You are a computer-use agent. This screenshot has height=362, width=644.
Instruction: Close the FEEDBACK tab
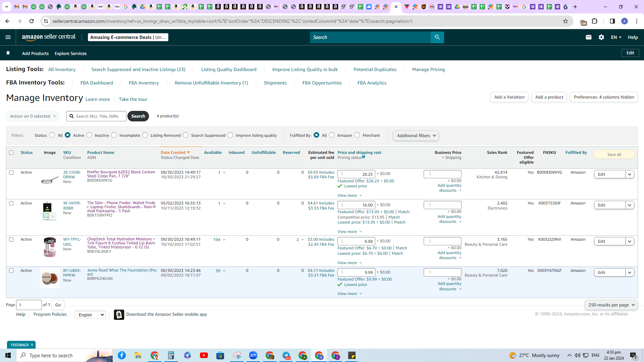[32, 345]
